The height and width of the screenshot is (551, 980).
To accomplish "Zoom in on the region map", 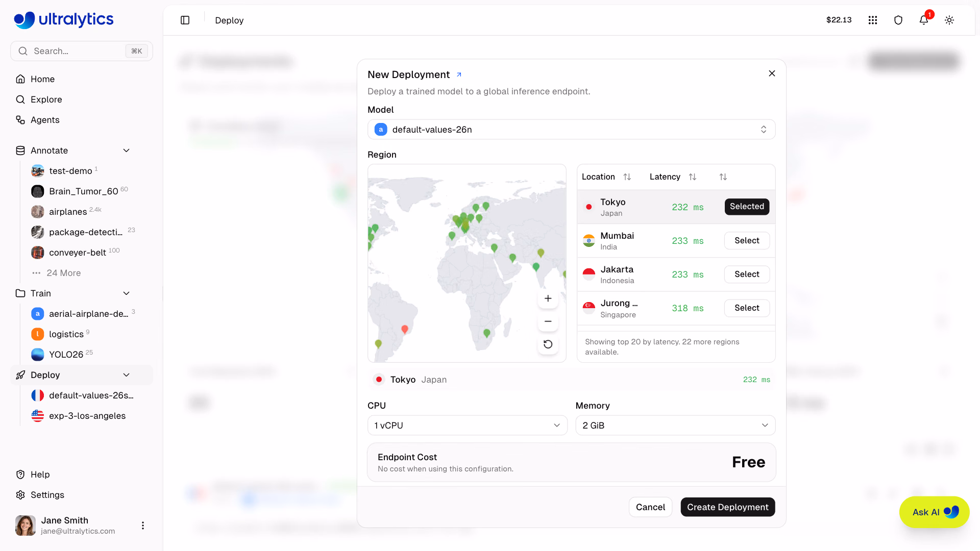I will point(548,298).
